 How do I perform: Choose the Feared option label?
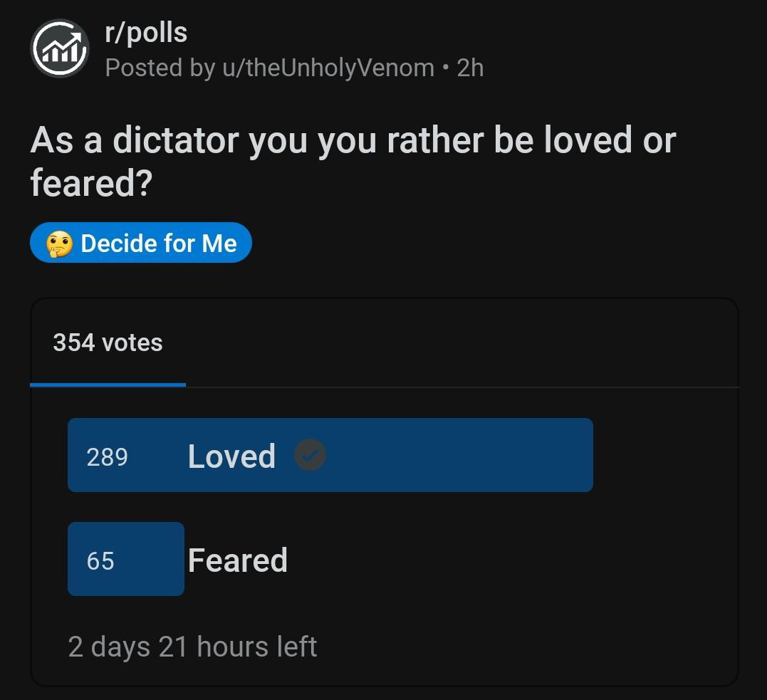tap(238, 560)
